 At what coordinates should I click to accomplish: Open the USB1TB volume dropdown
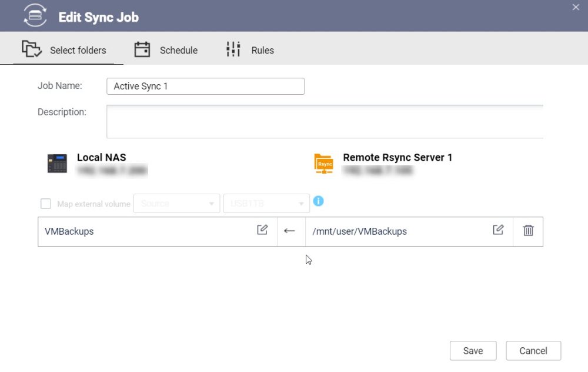click(x=266, y=204)
